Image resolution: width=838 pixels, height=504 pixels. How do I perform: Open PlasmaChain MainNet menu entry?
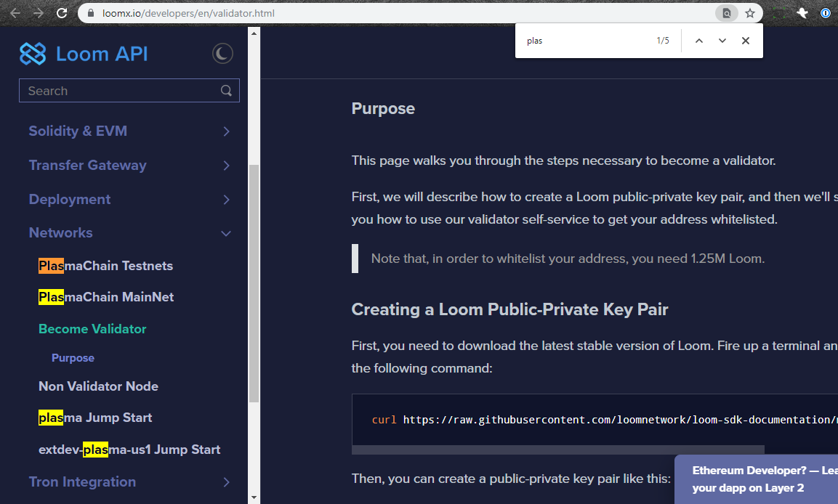[105, 296]
